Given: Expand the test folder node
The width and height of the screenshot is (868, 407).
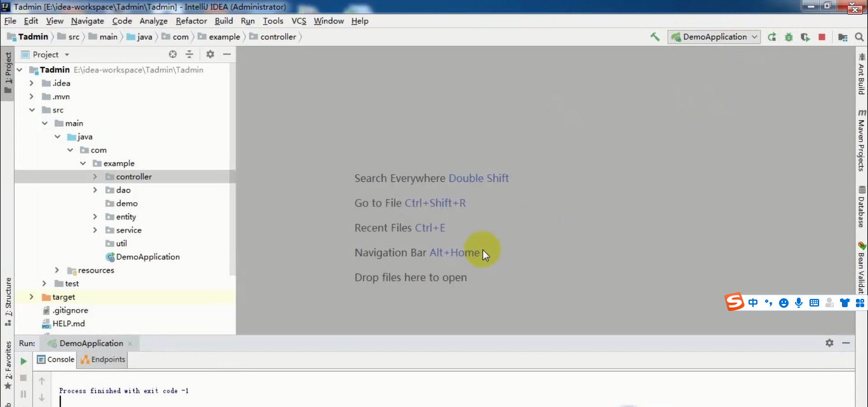Looking at the screenshot, I should pos(44,284).
